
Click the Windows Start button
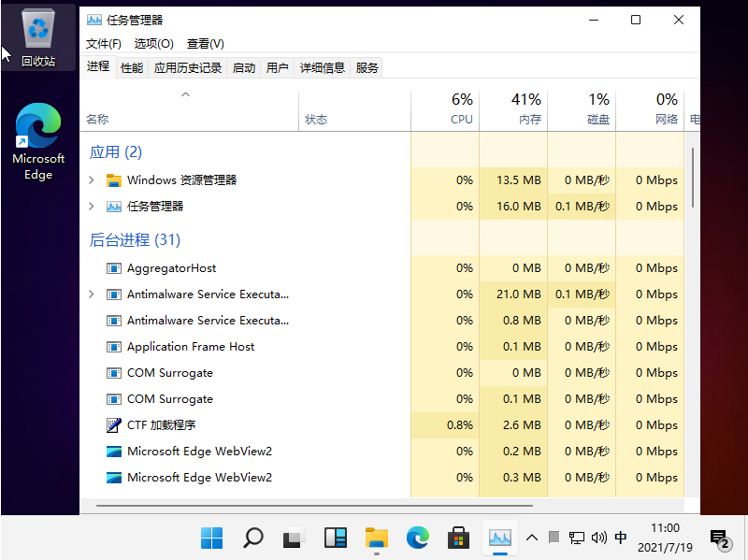point(211,538)
